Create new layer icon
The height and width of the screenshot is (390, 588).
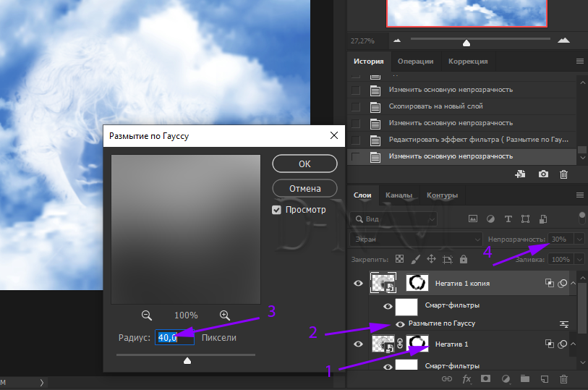click(x=544, y=378)
